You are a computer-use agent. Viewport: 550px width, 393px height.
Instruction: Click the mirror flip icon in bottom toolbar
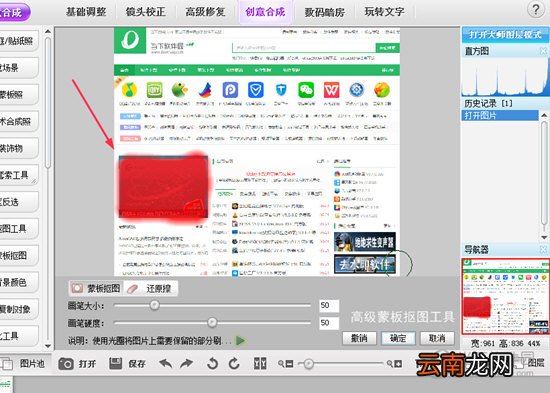[x=260, y=364]
